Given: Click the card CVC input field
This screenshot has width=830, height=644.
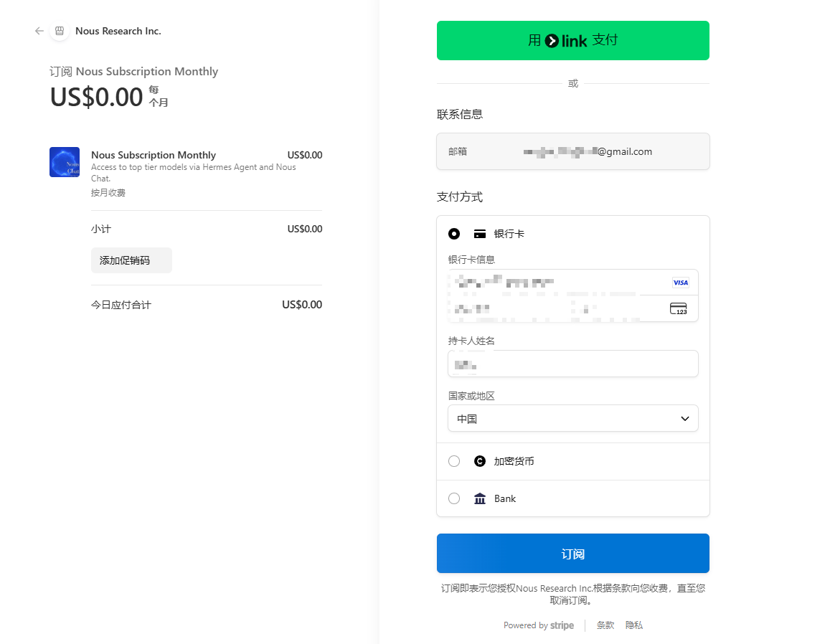Looking at the screenshot, I should (635, 308).
